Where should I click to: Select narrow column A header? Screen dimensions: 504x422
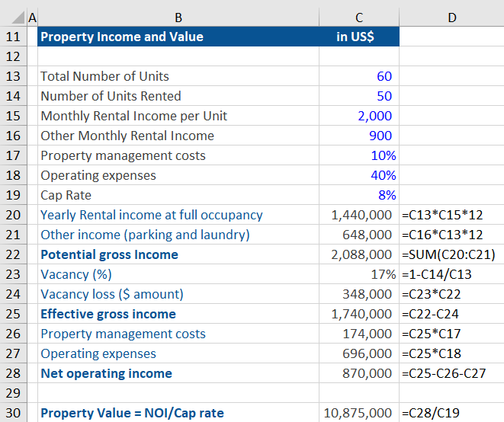click(31, 17)
